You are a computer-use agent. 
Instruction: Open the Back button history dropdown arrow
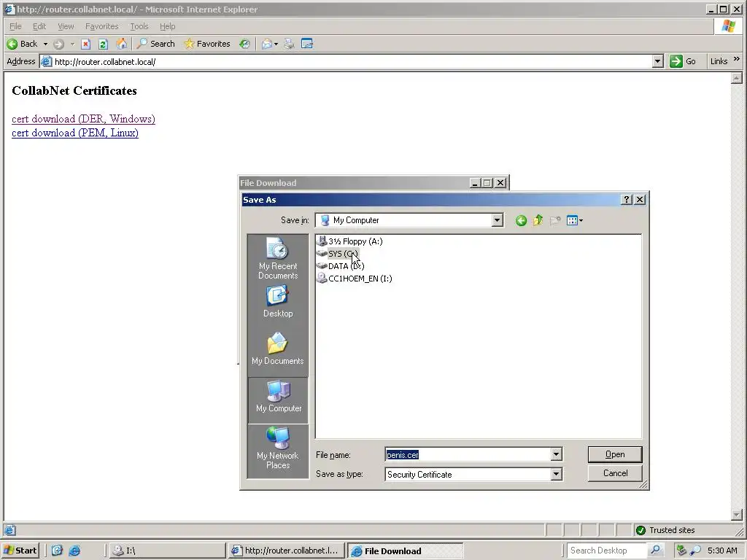point(45,44)
